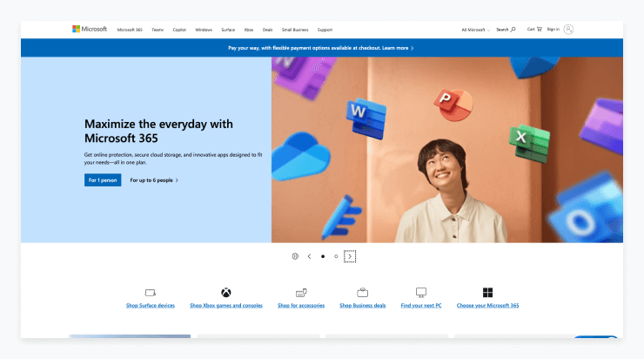Open Shop Business deals link
Image resolution: width=644 pixels, height=359 pixels.
tap(363, 306)
